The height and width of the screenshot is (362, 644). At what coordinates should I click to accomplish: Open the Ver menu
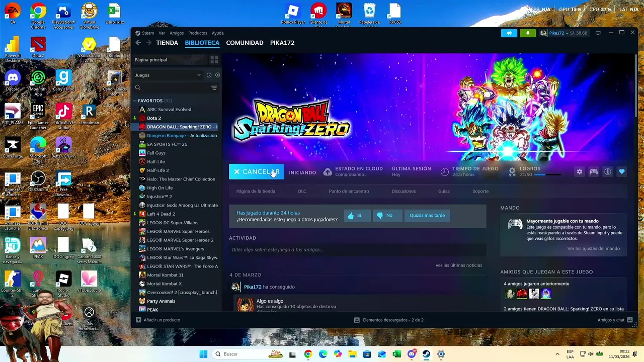[x=162, y=33]
